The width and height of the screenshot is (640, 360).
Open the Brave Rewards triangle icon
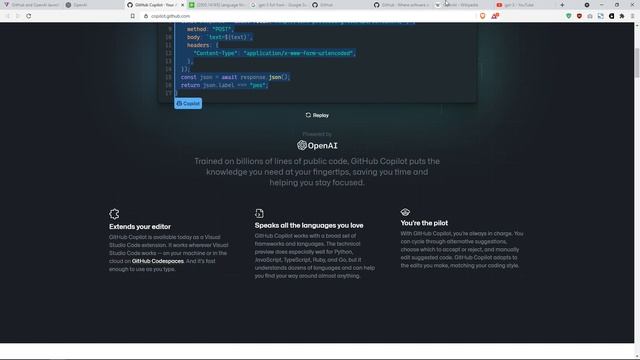[495, 16]
